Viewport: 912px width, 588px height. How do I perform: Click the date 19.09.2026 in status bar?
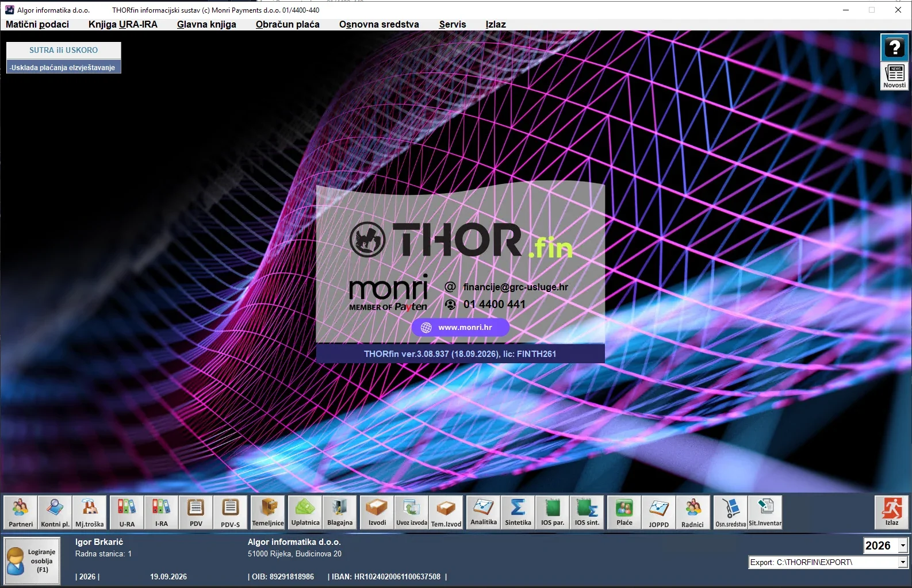pyautogui.click(x=168, y=577)
